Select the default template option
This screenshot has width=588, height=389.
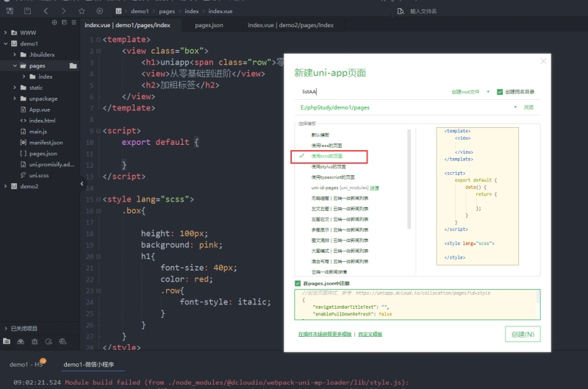tap(320, 135)
